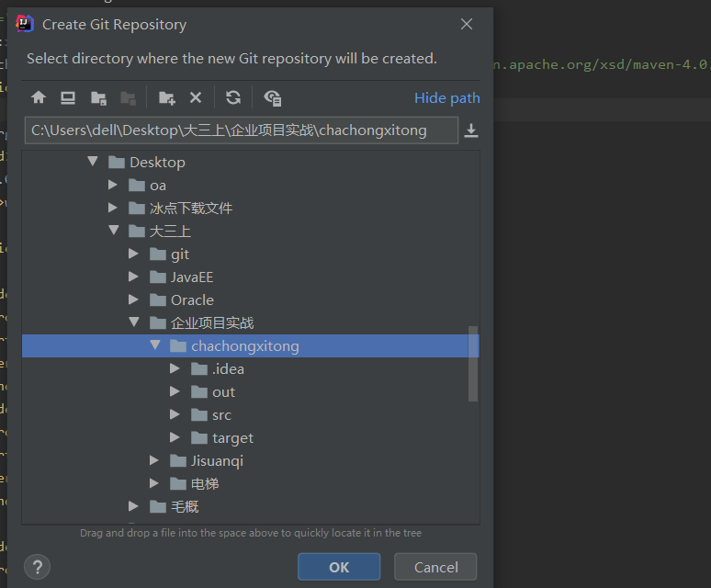Expand the src folder arrow

pyautogui.click(x=175, y=414)
